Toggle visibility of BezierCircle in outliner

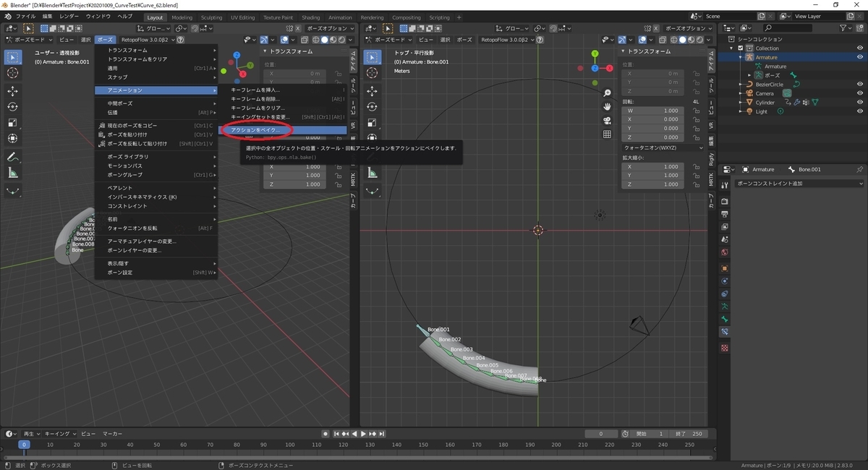[x=860, y=85]
